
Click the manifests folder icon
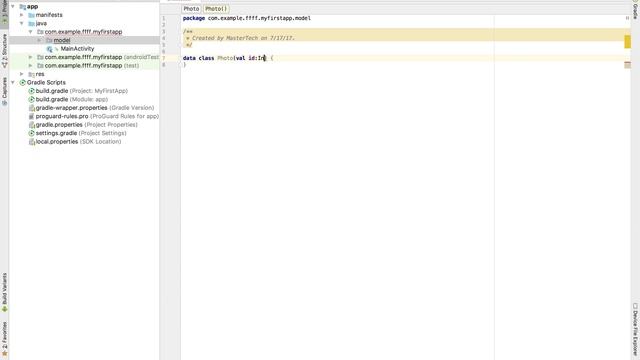31,15
